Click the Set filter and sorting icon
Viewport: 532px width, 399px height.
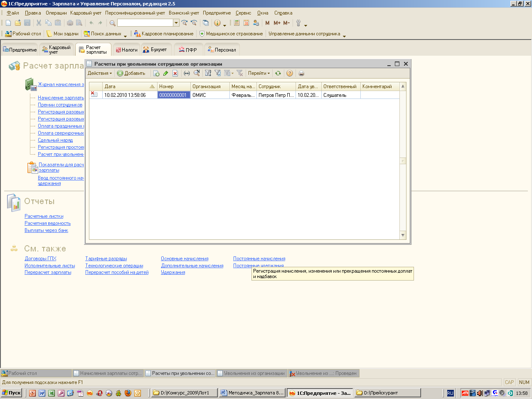click(208, 73)
